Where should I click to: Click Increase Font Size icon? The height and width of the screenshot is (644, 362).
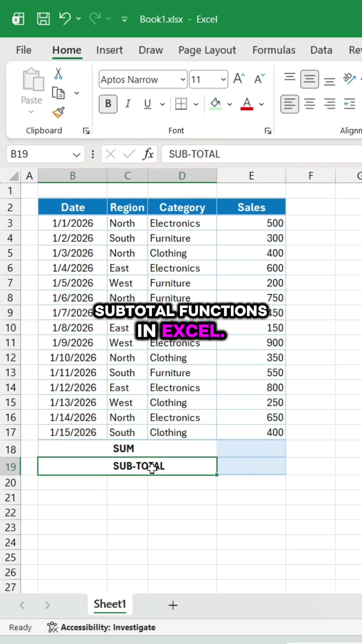(x=239, y=78)
